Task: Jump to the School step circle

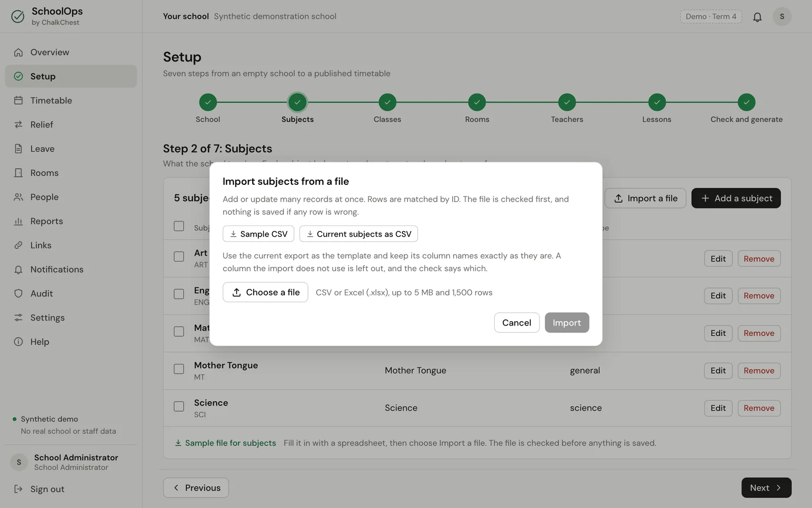Action: click(208, 102)
